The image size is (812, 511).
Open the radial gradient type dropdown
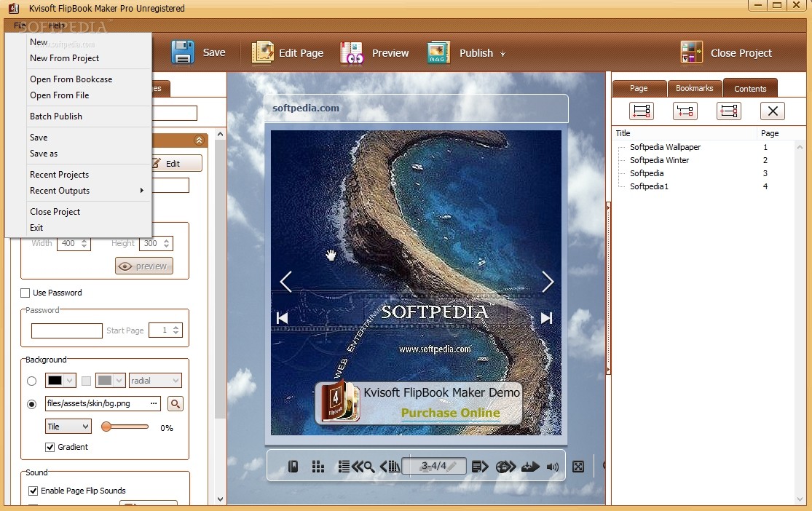[155, 381]
